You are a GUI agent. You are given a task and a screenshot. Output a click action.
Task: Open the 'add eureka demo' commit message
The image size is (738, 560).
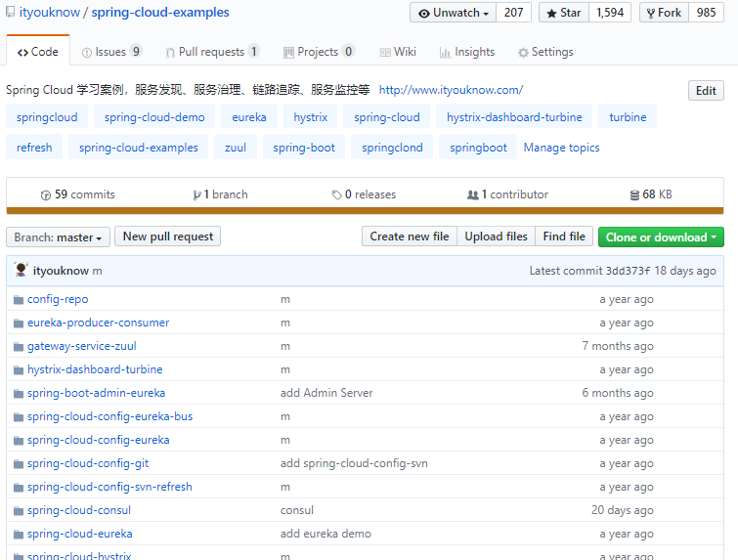tap(326, 534)
